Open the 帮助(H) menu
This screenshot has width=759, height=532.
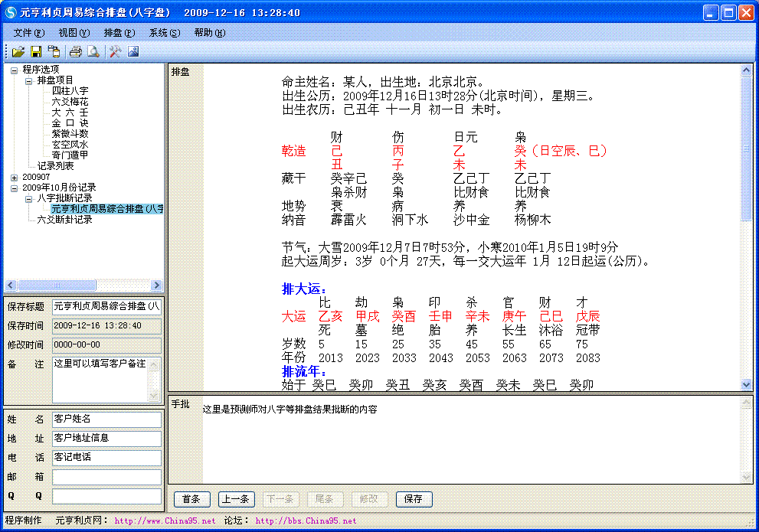210,33
